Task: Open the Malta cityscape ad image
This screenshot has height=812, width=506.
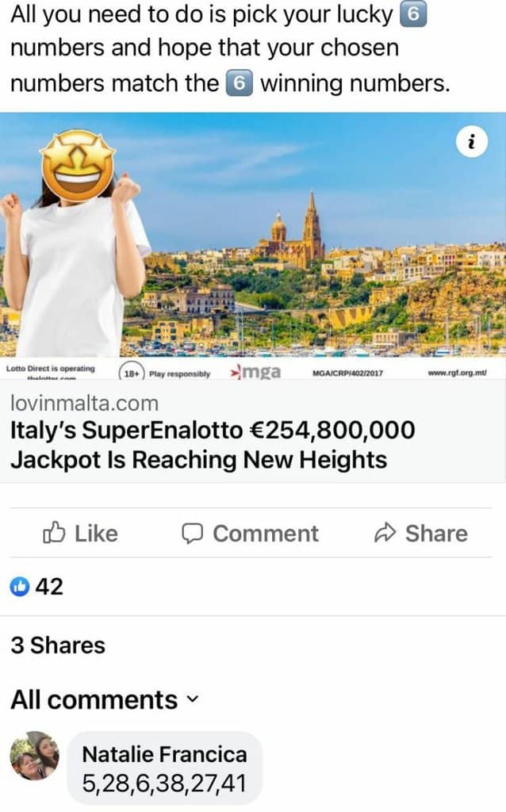Action: 253,235
